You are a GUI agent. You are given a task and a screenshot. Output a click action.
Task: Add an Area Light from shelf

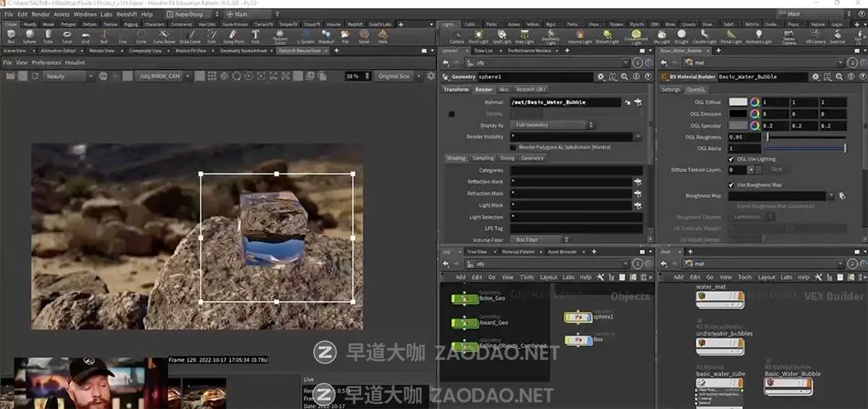[x=523, y=36]
